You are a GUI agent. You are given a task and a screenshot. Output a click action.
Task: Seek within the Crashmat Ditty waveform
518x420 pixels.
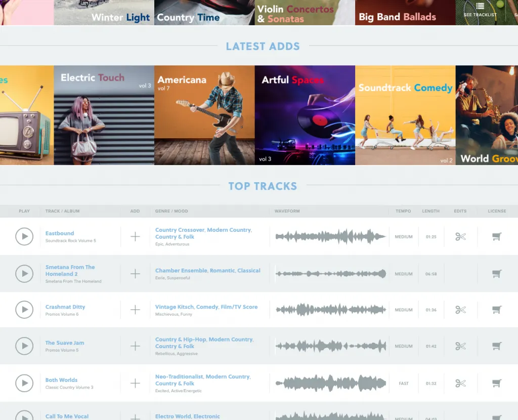click(x=331, y=310)
